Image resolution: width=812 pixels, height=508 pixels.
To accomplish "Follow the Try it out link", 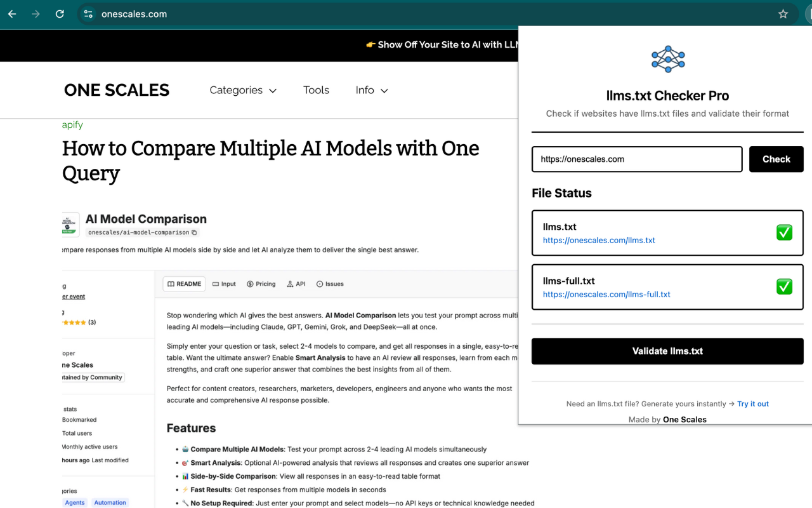I will (753, 403).
